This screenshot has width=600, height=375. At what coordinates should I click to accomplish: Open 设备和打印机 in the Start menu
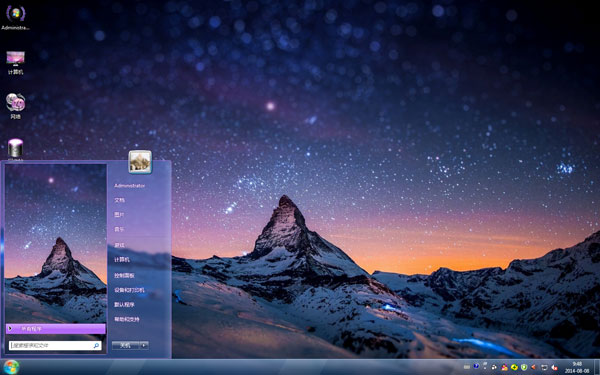129,290
